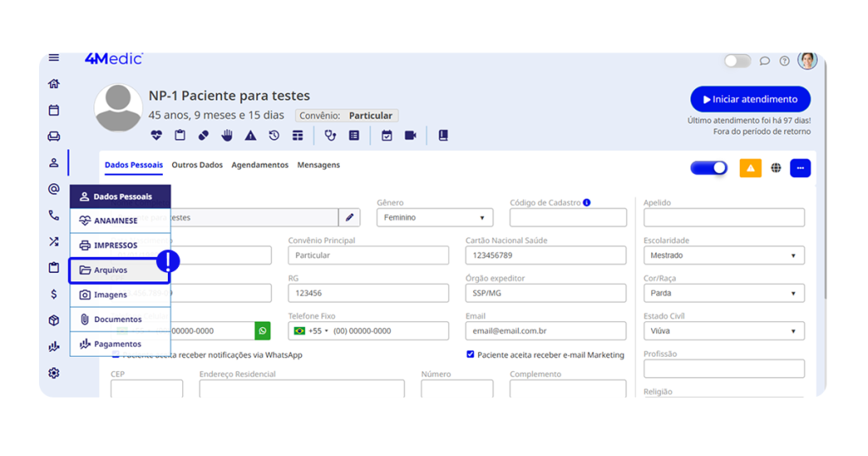Viewport: 868px width, 456px height.
Task: Switch to the Agendamentos tab
Action: click(259, 165)
